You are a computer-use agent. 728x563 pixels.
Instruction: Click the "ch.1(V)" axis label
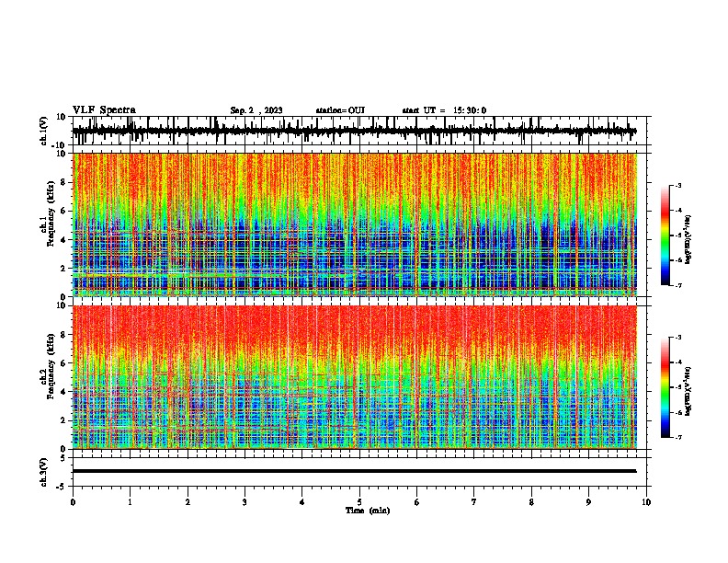pyautogui.click(x=44, y=131)
